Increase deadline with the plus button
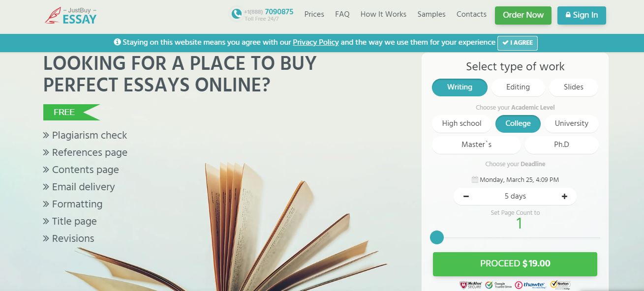Viewport: 644px width, 291px height. pos(564,196)
